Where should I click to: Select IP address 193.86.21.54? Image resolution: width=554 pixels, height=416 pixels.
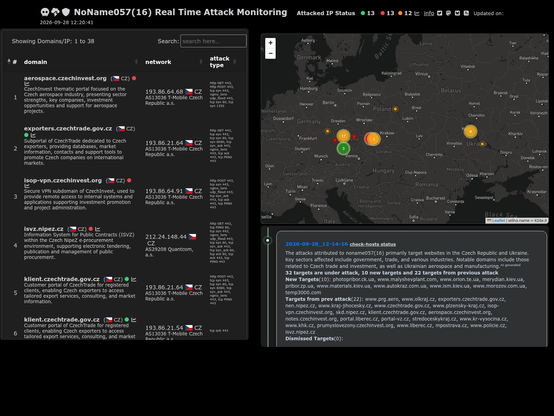164,328
